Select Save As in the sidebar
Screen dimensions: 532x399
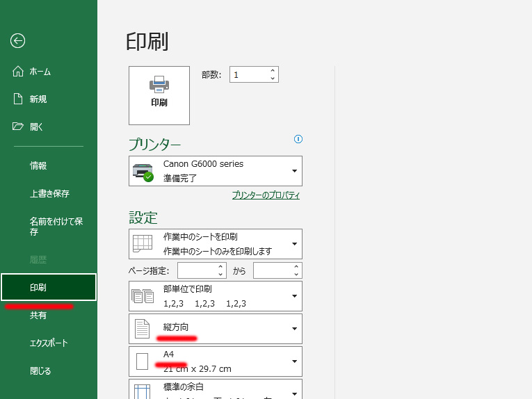[56, 227]
